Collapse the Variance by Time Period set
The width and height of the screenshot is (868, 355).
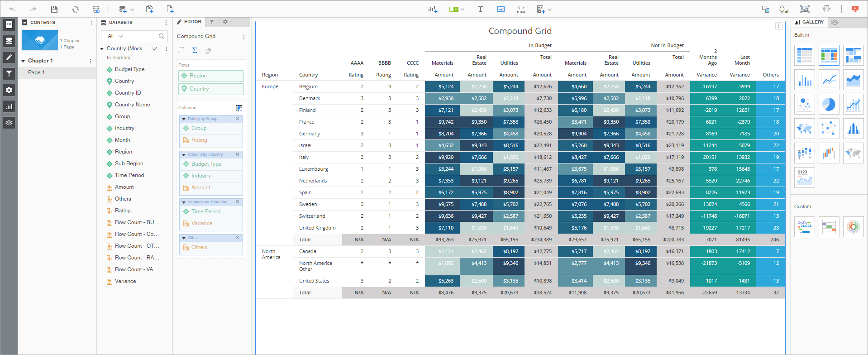click(x=184, y=202)
